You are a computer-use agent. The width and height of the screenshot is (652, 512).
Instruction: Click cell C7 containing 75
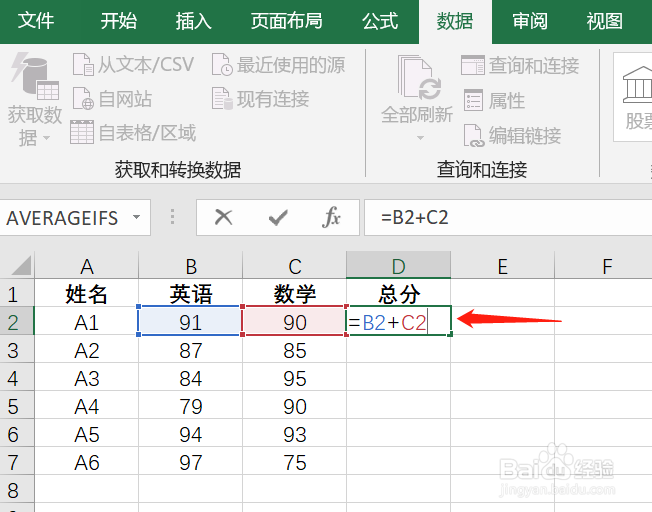coord(294,463)
